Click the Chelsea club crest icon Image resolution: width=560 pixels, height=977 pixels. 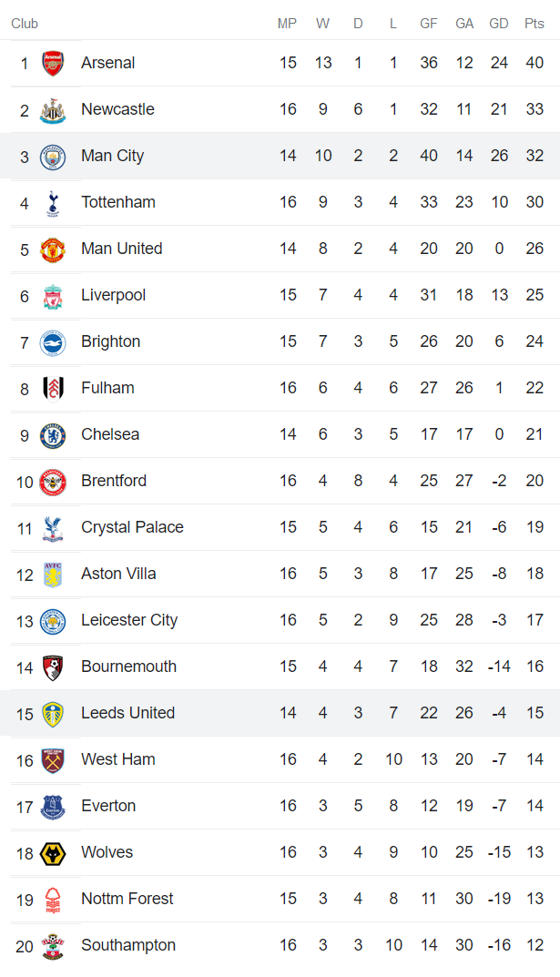53,435
